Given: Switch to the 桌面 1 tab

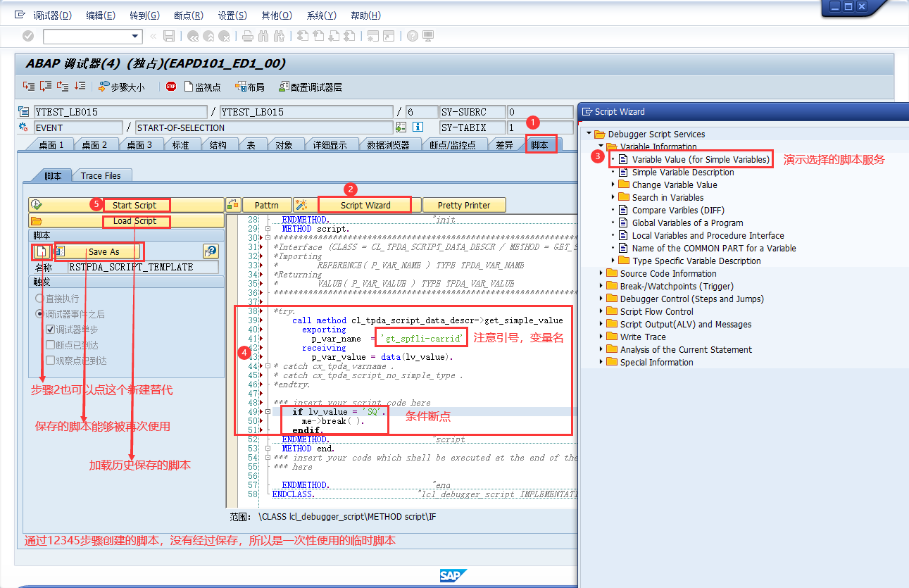Looking at the screenshot, I should click(51, 145).
